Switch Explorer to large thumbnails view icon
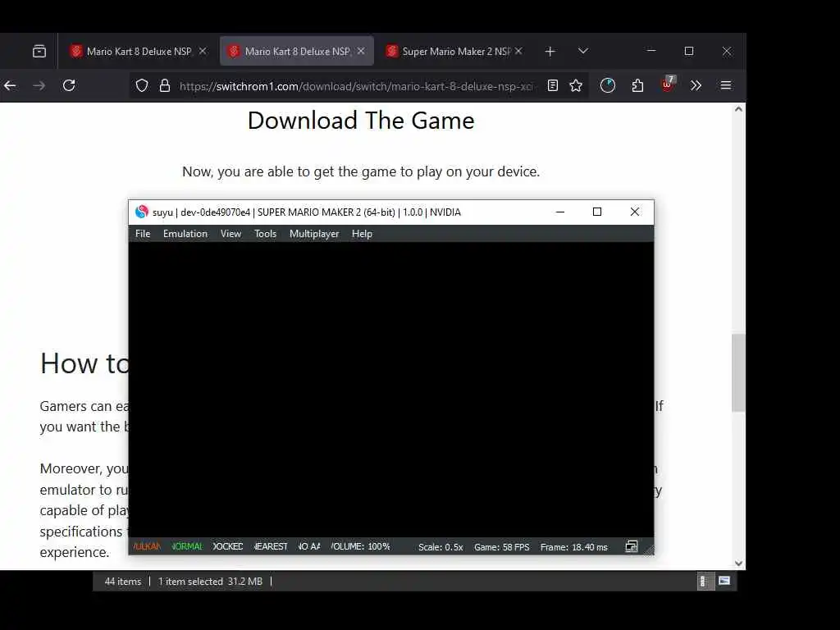This screenshot has width=840, height=630. [724, 581]
